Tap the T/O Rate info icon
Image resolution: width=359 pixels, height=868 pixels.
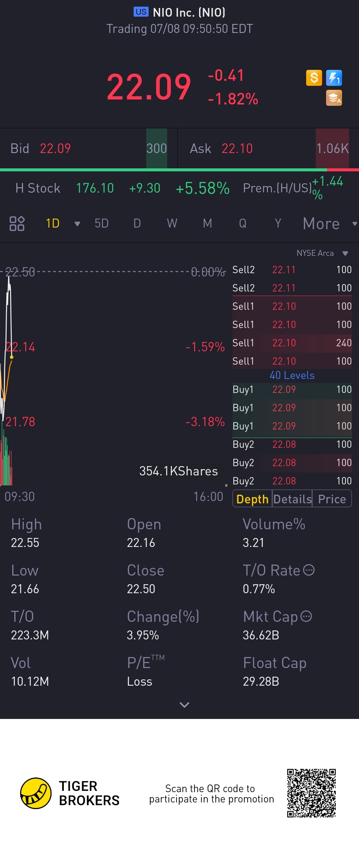309,570
